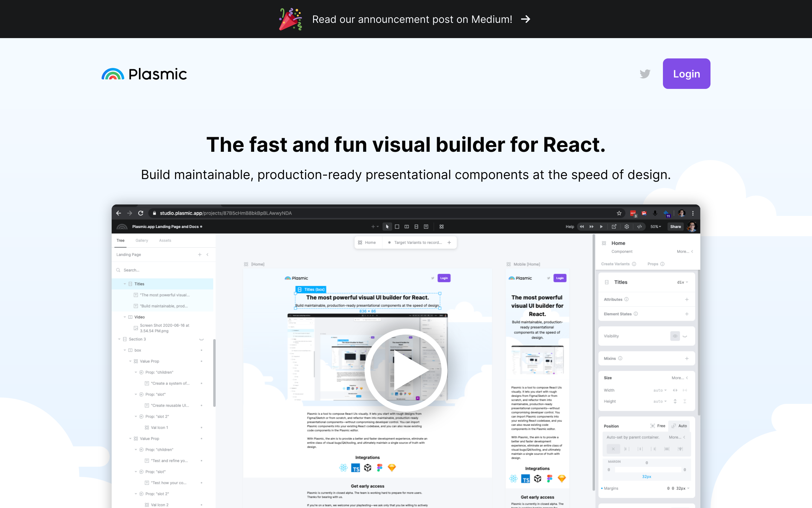Switch to the Assets tab
This screenshot has width=812, height=508.
tap(165, 241)
